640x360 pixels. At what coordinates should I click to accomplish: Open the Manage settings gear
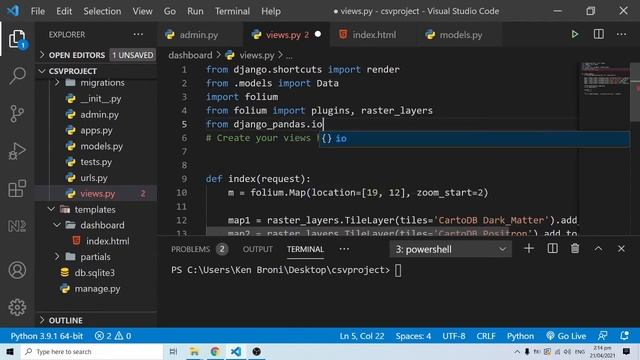[x=17, y=307]
